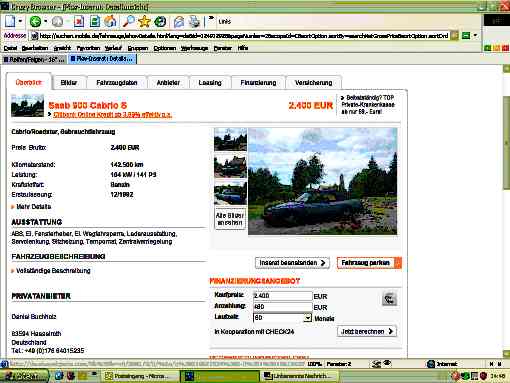Click the large car photo
The width and height of the screenshot is (510, 383).
pos(323,181)
